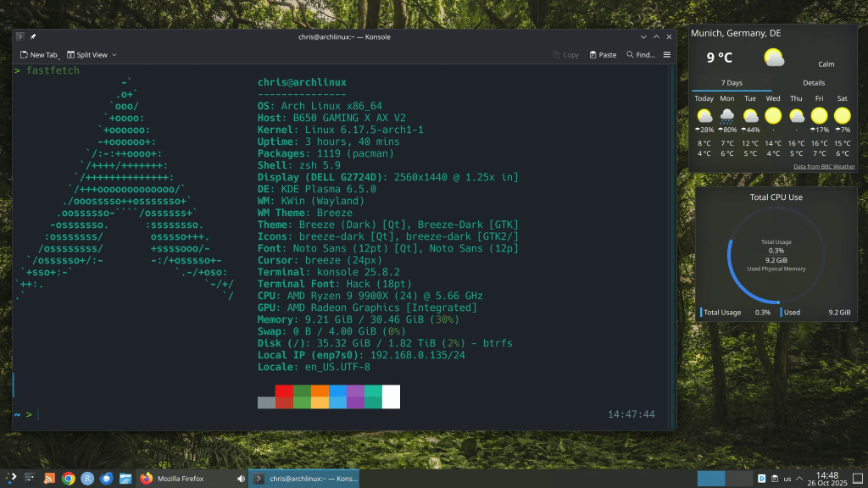Click the Firefox icon in the taskbar
The image size is (868, 488).
point(146,479)
